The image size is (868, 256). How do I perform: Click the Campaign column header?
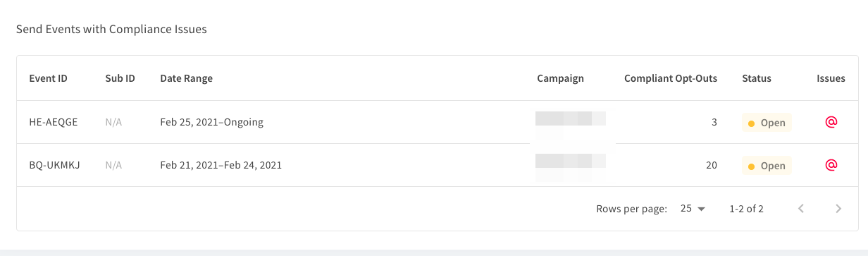[x=560, y=78]
